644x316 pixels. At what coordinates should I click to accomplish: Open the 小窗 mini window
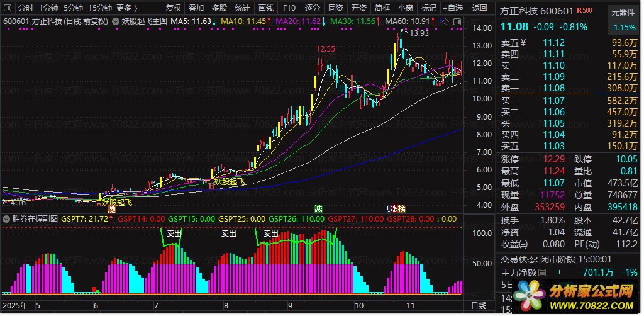[406, 8]
